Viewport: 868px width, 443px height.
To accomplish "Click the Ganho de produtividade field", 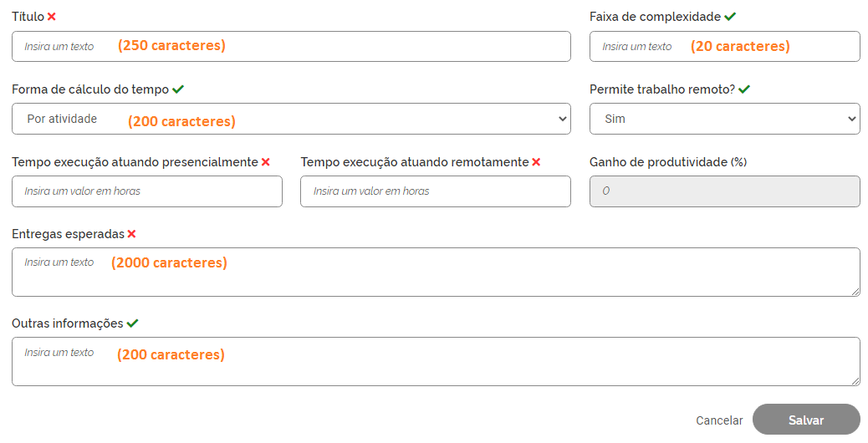I will click(x=724, y=191).
